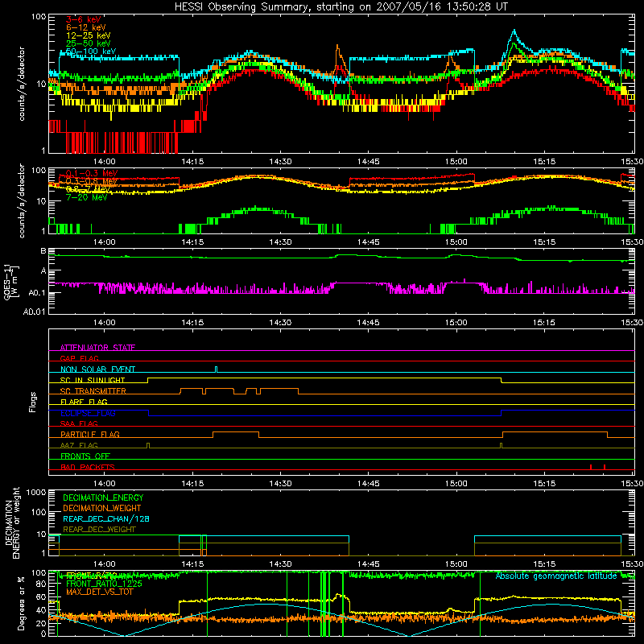
Task: Click the SAA_FLAG label
Action: click(x=79, y=423)
